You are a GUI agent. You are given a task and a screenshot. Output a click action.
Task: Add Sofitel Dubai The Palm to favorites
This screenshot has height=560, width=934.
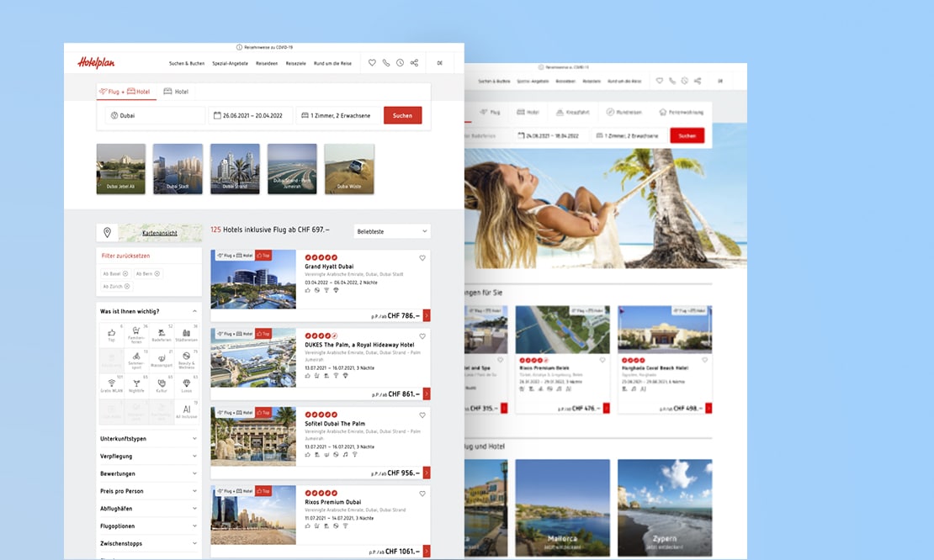coord(422,415)
